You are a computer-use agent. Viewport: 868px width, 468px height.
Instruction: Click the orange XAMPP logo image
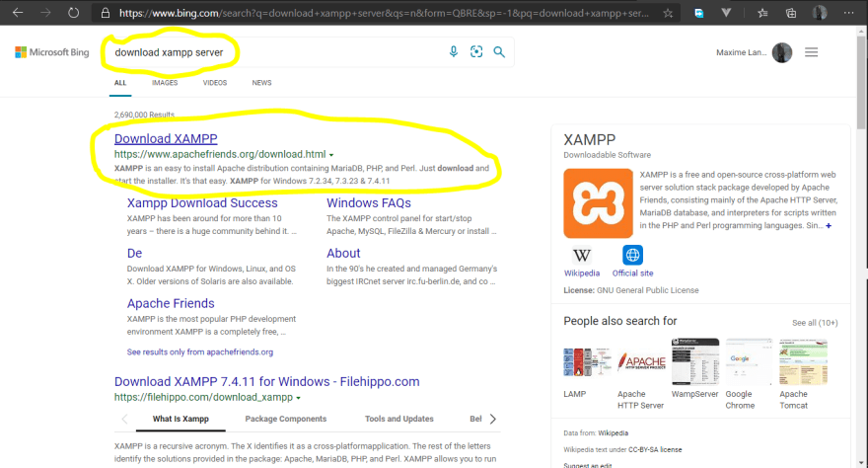coord(598,203)
